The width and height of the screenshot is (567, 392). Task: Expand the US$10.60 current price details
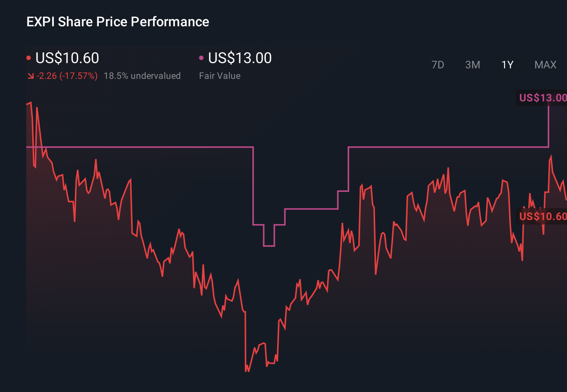(67, 58)
